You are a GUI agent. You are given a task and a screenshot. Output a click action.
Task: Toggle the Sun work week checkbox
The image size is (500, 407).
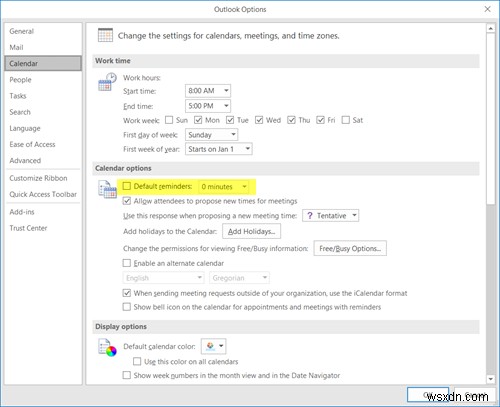click(169, 120)
